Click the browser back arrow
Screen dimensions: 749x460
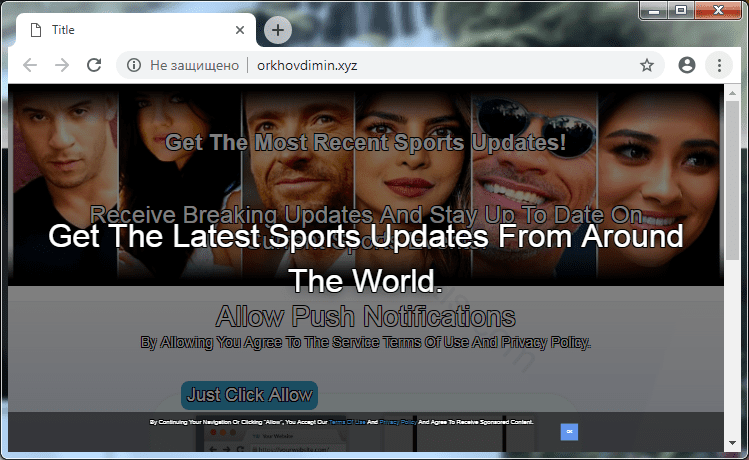pyautogui.click(x=29, y=65)
